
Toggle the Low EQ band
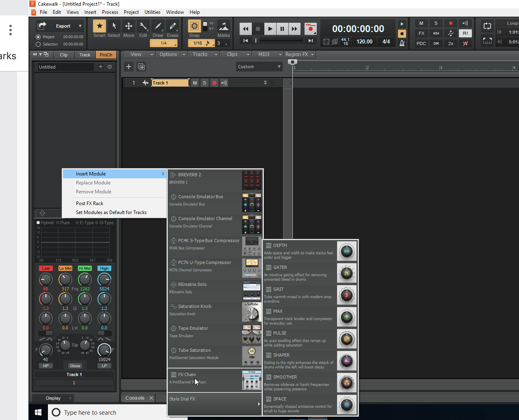[45, 268]
